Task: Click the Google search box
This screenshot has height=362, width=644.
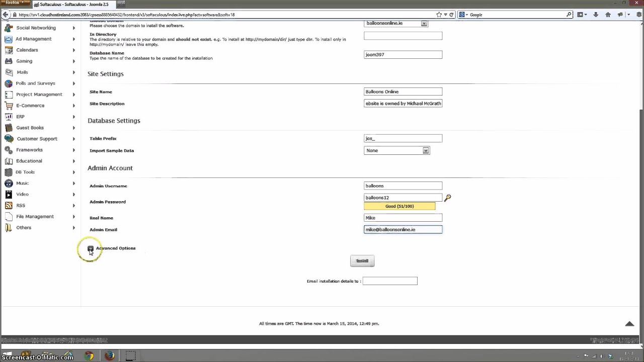Action: point(516,15)
